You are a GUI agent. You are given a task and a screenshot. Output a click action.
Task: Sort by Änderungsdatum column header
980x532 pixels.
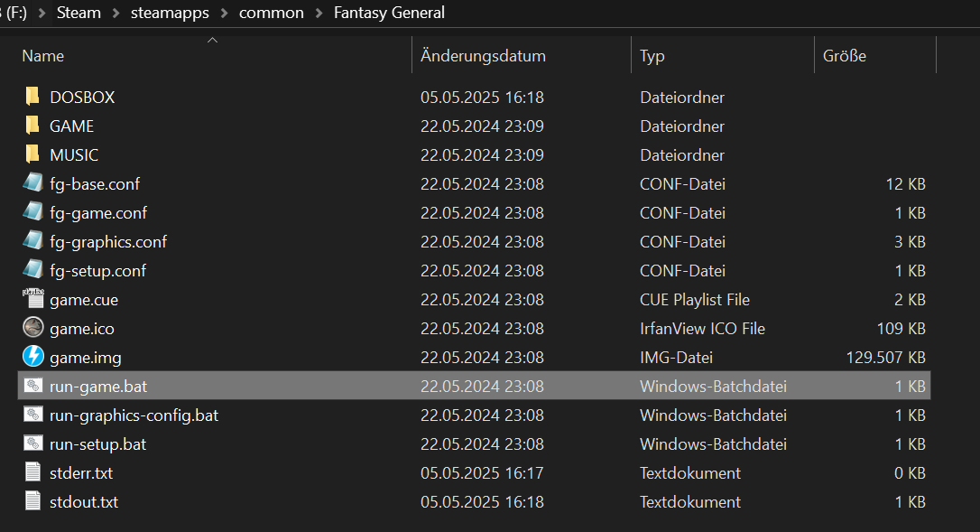[483, 56]
